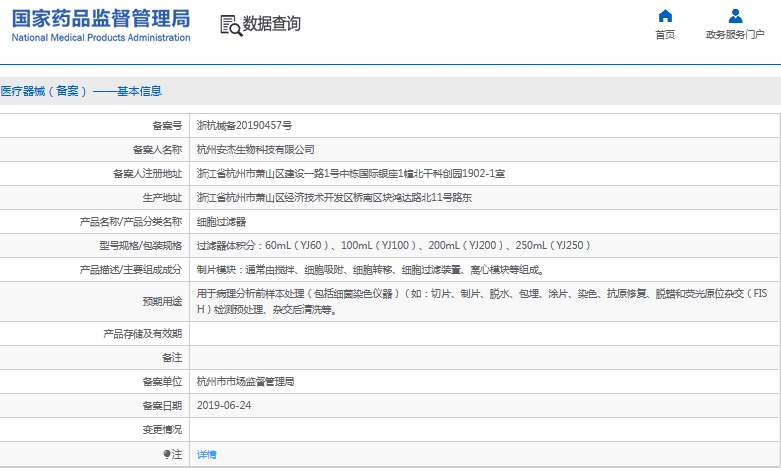Click the 产品名称/产品分类名称 label
Viewport: 781px width, 475px height.
(130, 222)
